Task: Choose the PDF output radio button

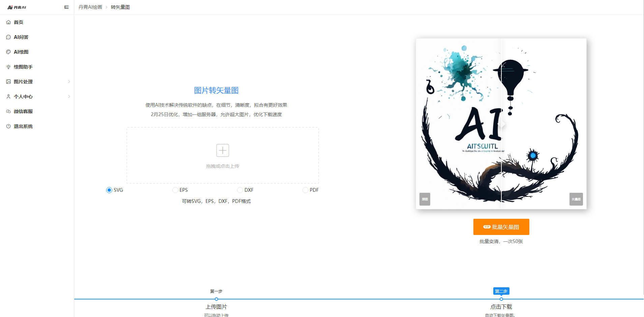Action: 305,190
